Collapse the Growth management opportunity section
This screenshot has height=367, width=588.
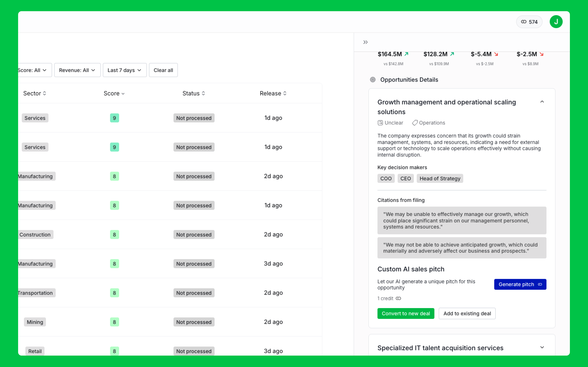pyautogui.click(x=542, y=102)
